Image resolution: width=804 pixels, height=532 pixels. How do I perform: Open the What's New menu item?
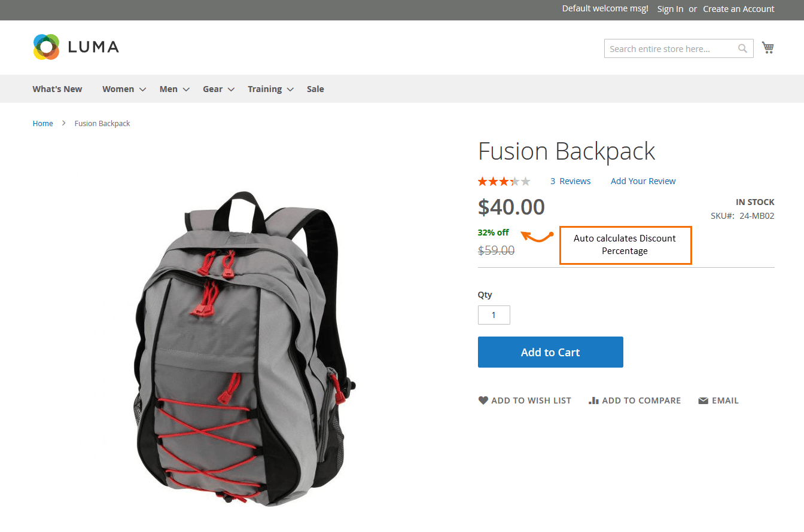click(x=57, y=89)
